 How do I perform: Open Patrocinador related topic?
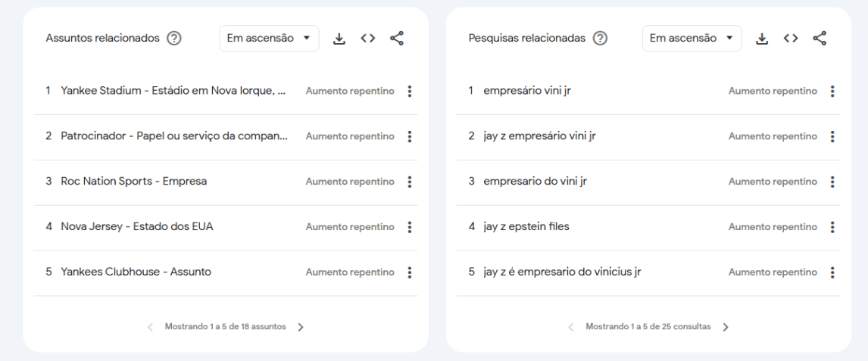click(x=174, y=136)
